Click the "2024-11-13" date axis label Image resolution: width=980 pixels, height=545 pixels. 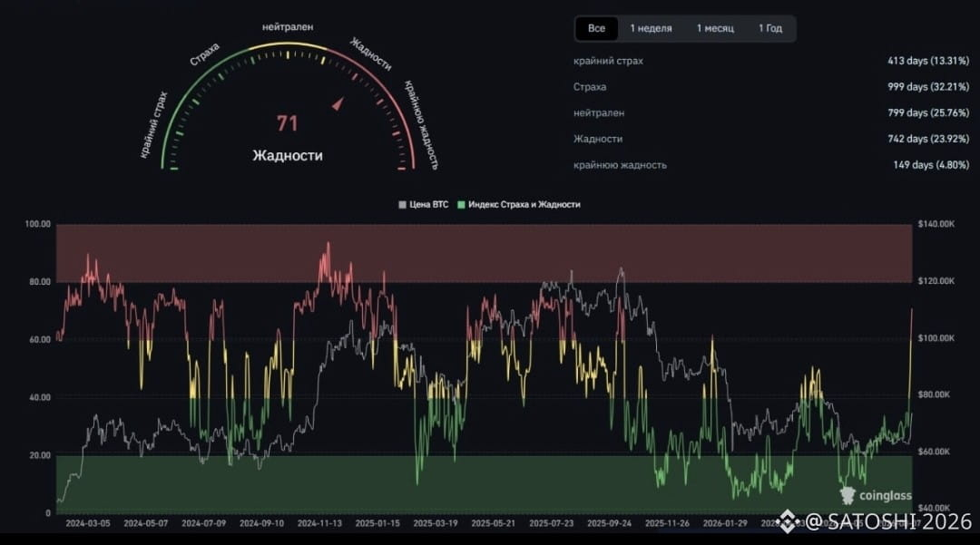(x=319, y=524)
